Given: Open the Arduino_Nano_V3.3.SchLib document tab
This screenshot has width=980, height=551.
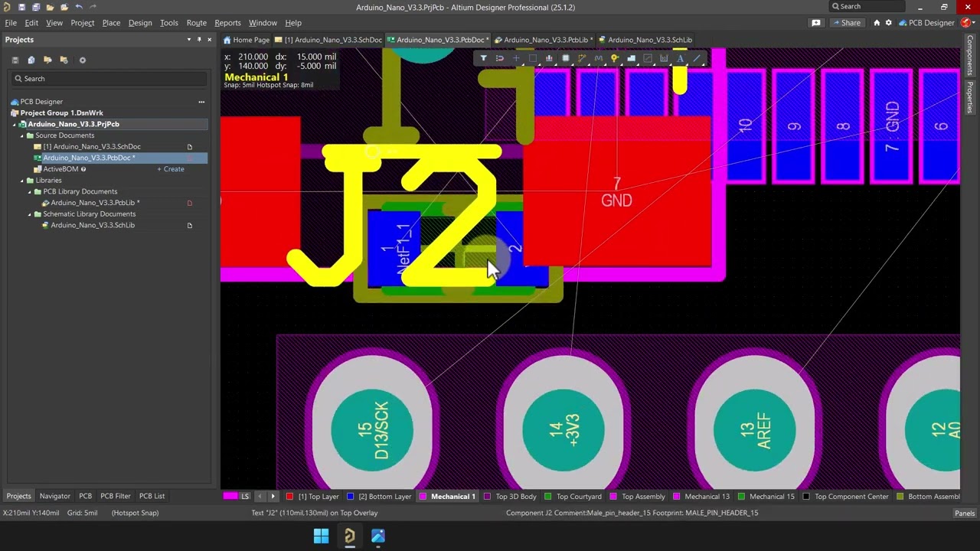Looking at the screenshot, I should click(645, 40).
